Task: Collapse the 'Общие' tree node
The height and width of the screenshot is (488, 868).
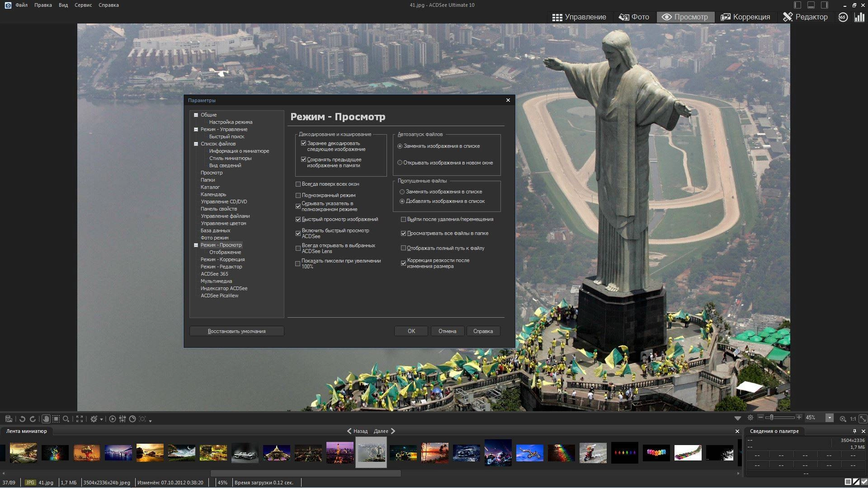Action: [196, 115]
